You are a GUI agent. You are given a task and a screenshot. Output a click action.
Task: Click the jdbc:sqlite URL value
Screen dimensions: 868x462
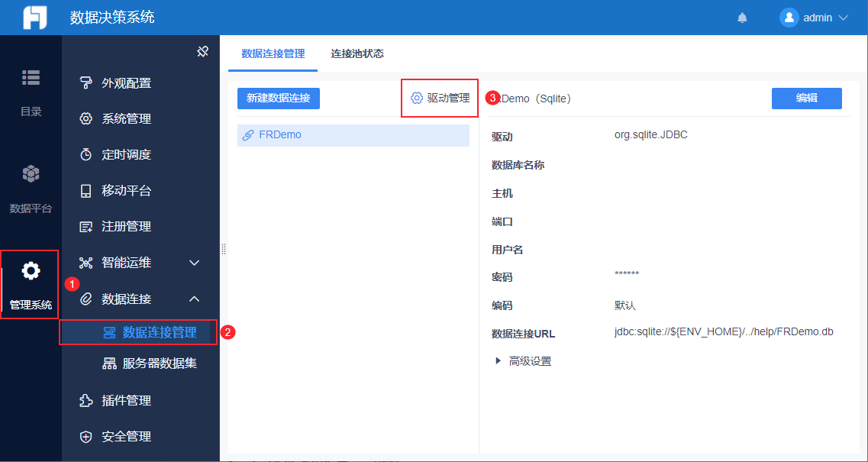(x=724, y=332)
